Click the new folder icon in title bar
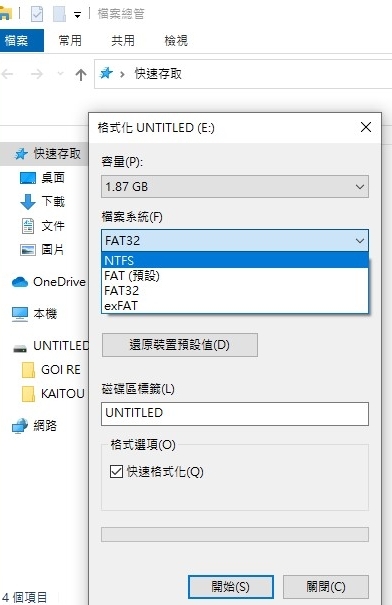Viewport: 392px width, 605px height. [x=59, y=15]
